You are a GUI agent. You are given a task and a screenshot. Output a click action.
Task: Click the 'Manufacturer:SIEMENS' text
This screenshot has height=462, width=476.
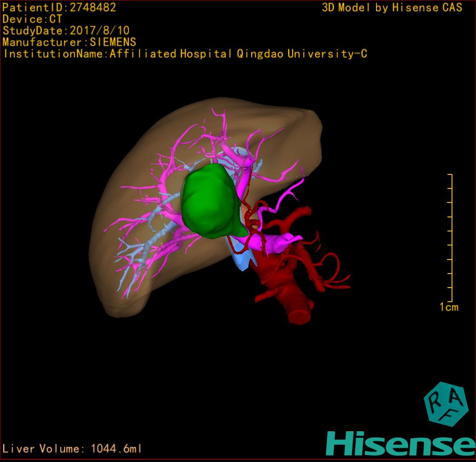coord(69,42)
